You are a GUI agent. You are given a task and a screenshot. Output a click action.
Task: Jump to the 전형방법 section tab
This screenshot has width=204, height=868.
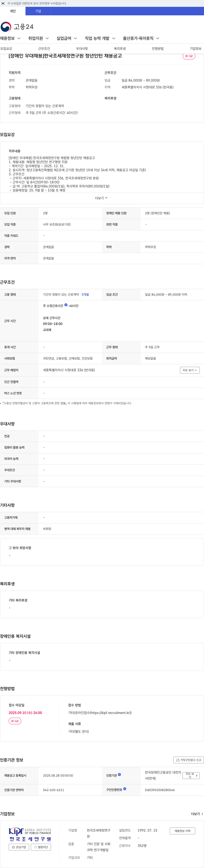coord(158,49)
